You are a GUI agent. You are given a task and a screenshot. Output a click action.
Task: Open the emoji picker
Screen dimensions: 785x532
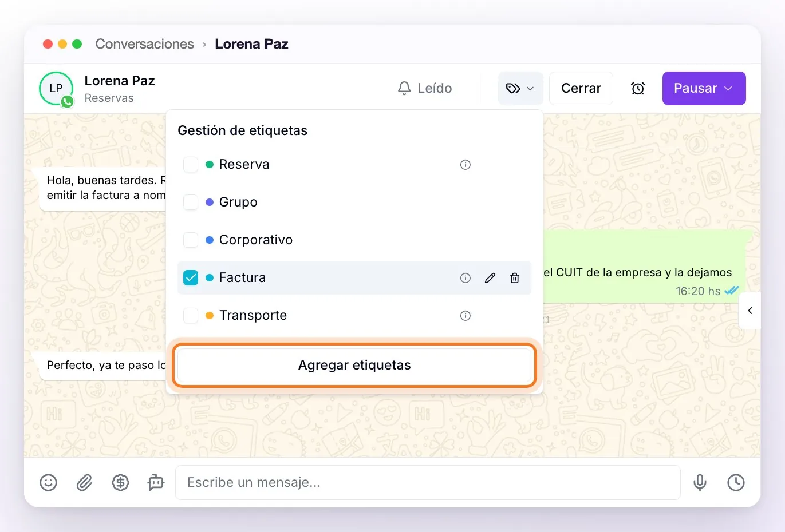coord(48,482)
